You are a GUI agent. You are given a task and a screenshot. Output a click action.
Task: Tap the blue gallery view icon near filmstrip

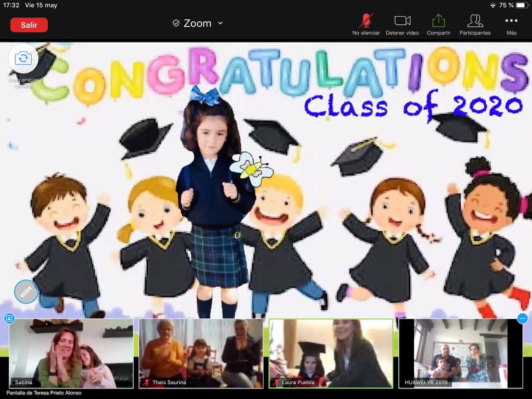pos(9,318)
